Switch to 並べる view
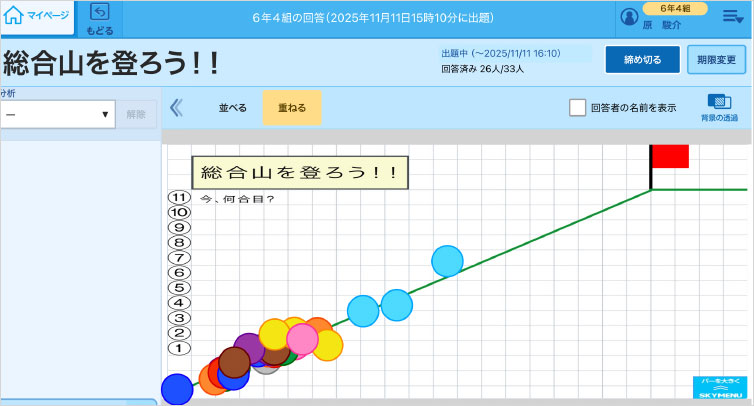Image resolution: width=754 pixels, height=406 pixels. [x=233, y=108]
